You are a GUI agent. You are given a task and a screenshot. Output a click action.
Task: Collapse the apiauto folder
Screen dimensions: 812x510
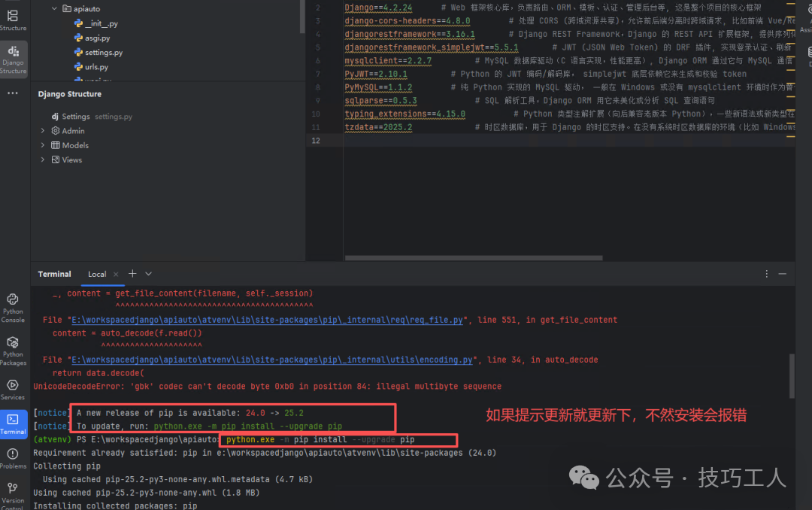[x=54, y=9]
